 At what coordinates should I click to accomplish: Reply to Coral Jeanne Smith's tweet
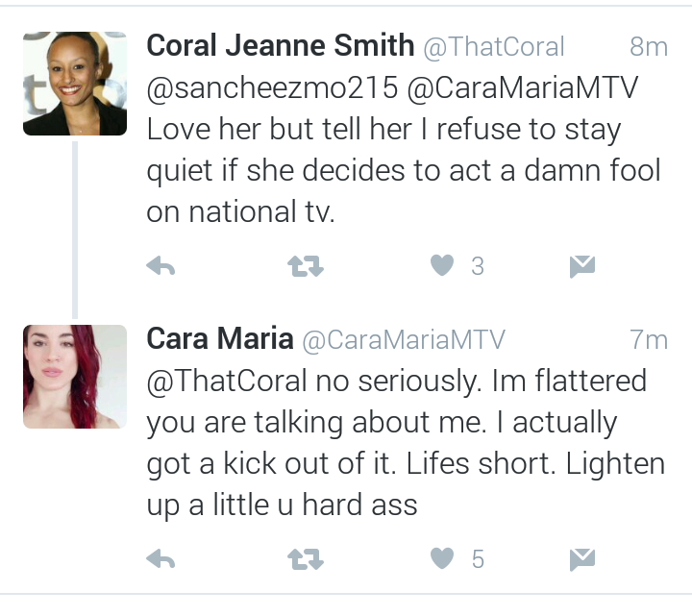pos(161,266)
